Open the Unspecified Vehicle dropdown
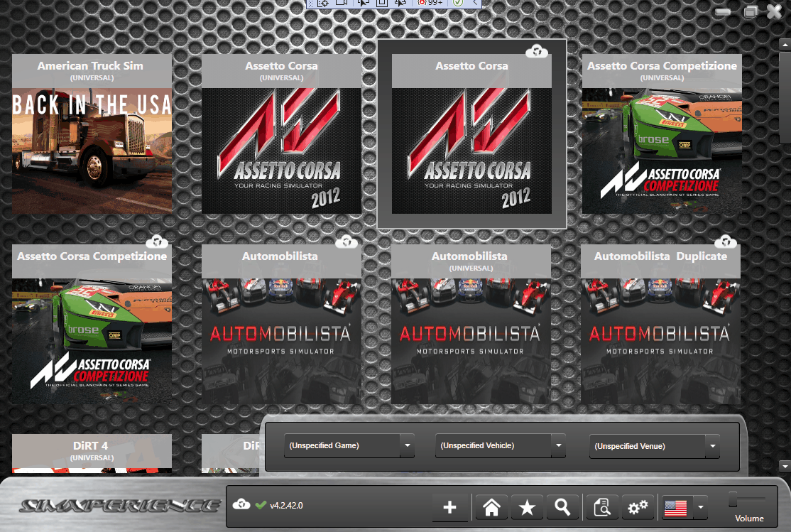Viewport: 791px width, 532px height. coord(558,446)
